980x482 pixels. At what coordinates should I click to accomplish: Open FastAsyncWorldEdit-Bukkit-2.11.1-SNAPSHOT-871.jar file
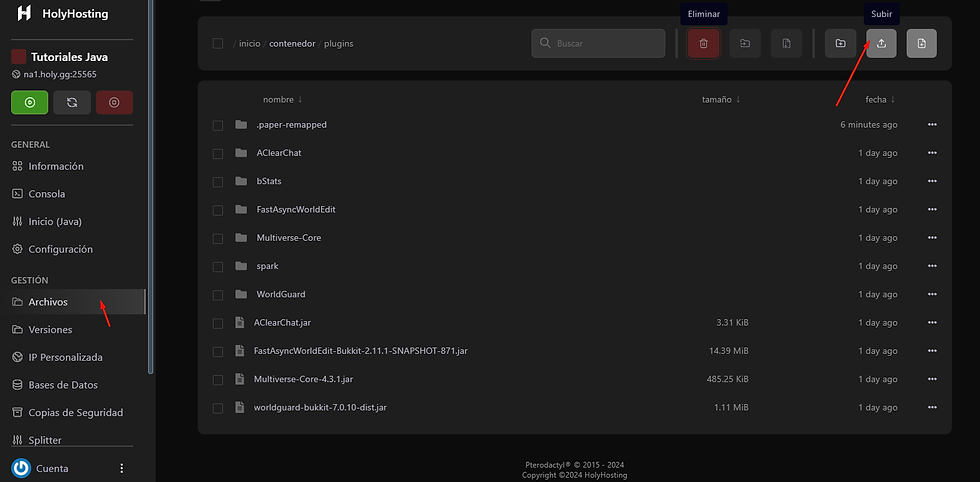pos(361,351)
